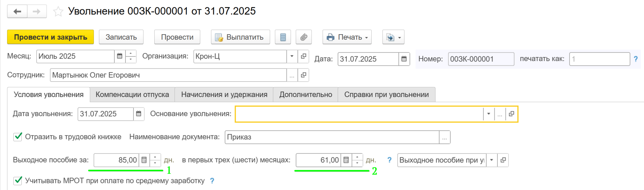Image resolution: width=644 pixels, height=190 pixels.
Task: Focus the Организация field Крон-Ц
Action: coord(240,56)
